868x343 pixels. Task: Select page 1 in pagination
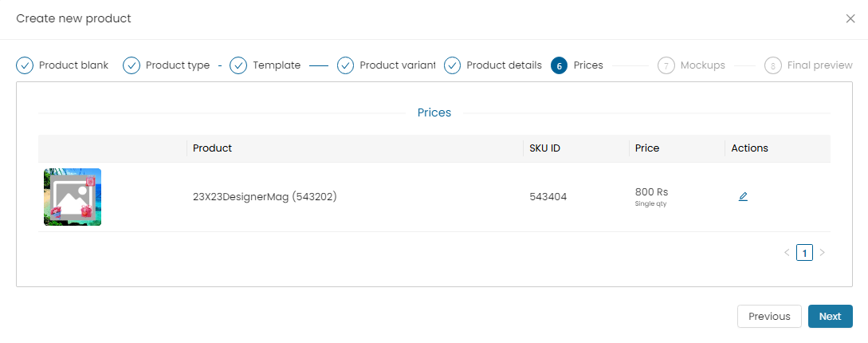[804, 253]
